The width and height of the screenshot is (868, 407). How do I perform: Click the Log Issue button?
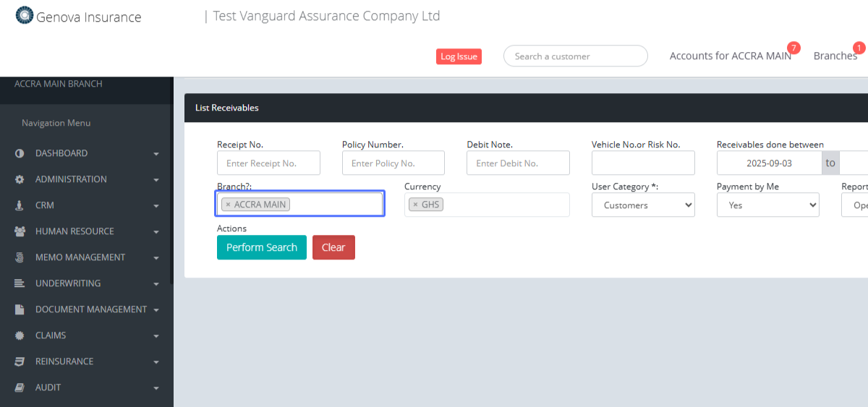click(459, 56)
